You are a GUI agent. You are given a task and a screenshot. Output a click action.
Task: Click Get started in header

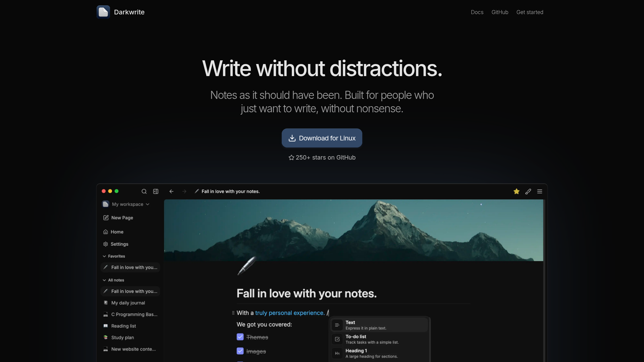tap(530, 12)
